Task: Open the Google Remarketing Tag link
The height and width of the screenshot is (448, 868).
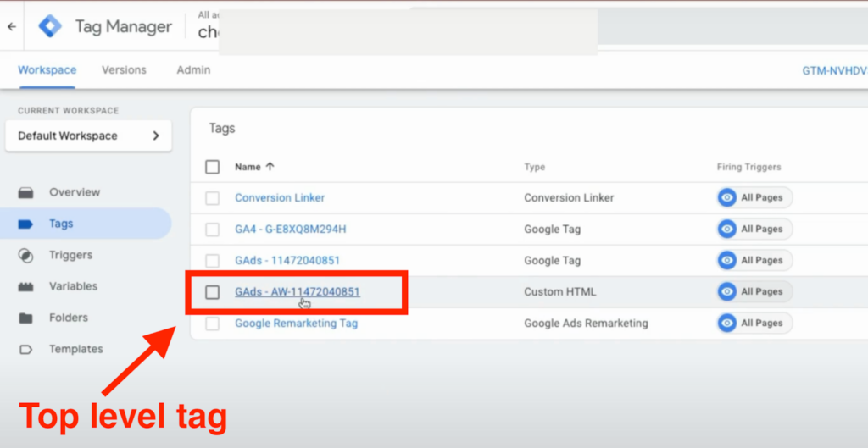Action: (296, 323)
